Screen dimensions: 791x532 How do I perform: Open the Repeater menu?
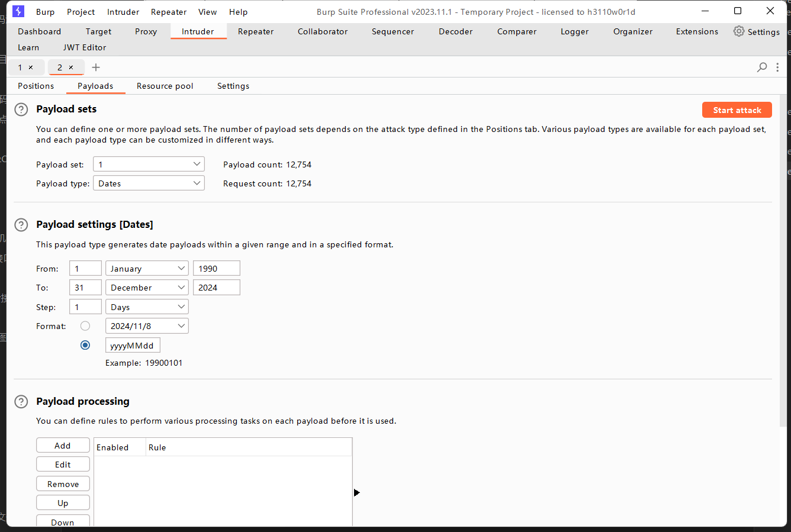click(x=169, y=12)
